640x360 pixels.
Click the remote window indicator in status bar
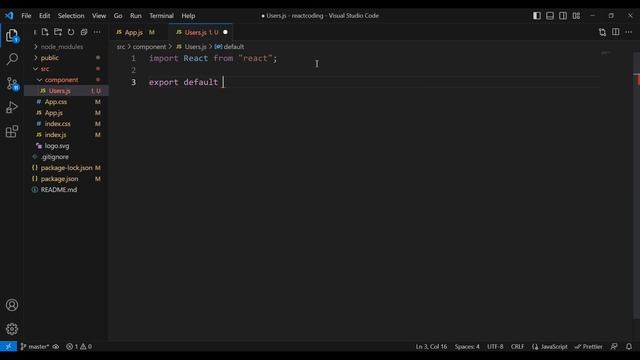8,347
